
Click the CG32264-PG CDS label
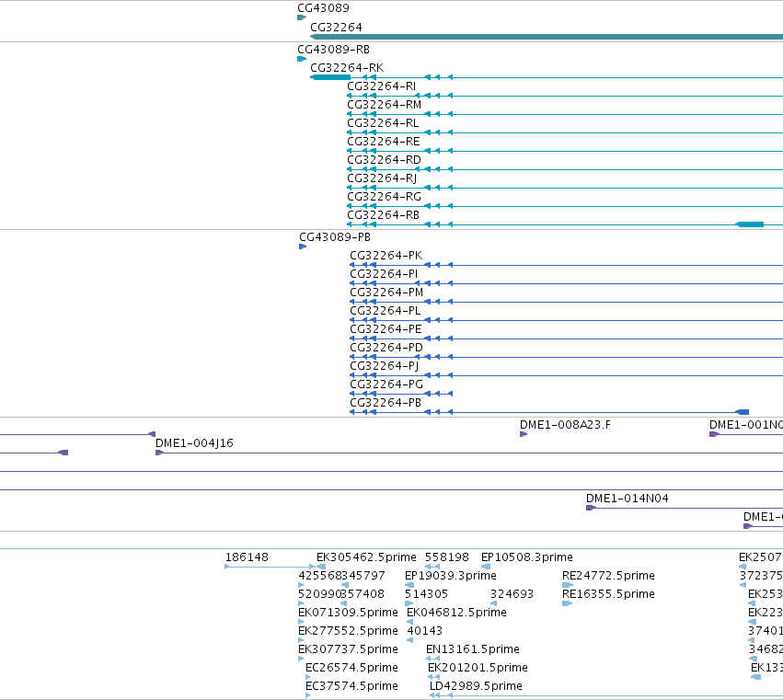click(386, 384)
